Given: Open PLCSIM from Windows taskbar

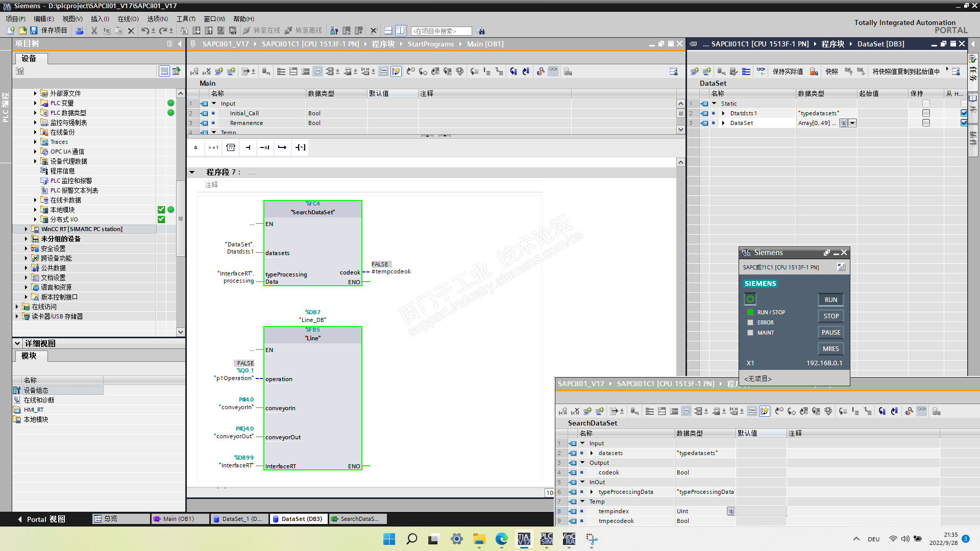Looking at the screenshot, I should [x=547, y=539].
